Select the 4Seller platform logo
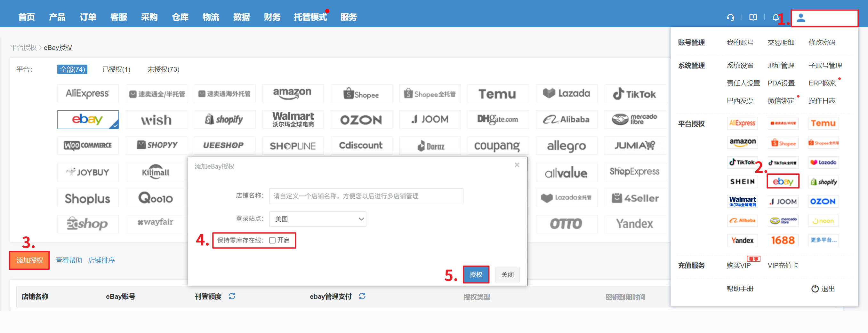 coord(635,198)
